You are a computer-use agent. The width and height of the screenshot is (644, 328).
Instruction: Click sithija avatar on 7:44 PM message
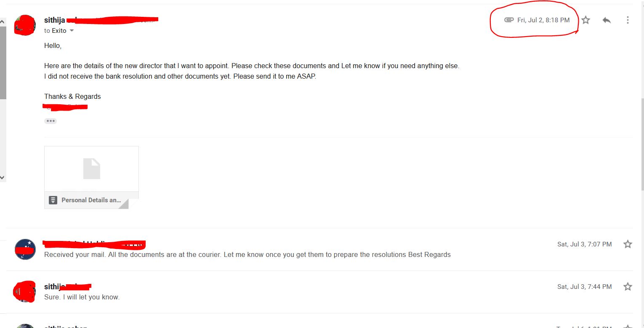(24, 291)
